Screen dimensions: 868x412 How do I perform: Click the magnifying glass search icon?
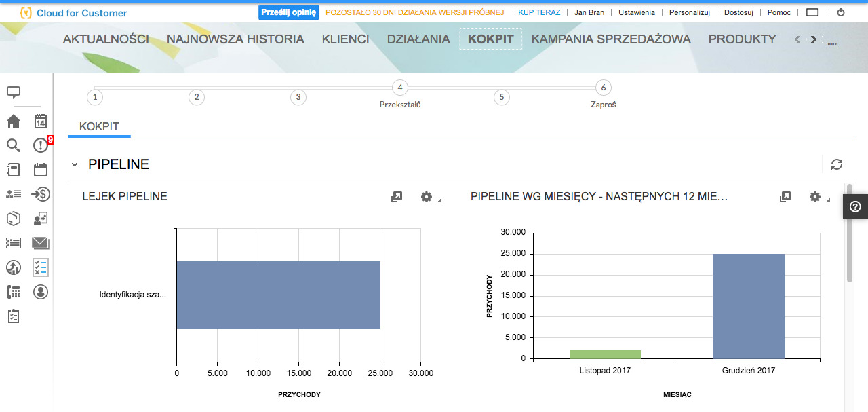[14, 145]
